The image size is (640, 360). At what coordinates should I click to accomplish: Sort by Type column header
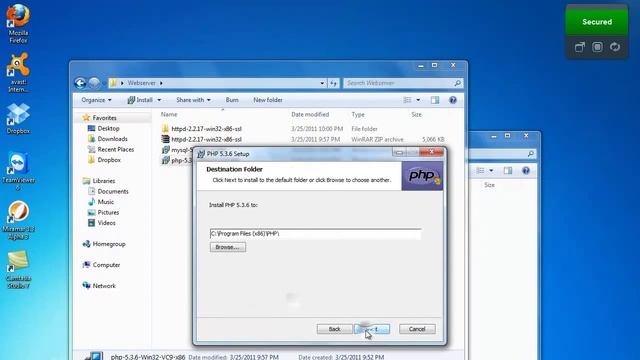coord(358,115)
